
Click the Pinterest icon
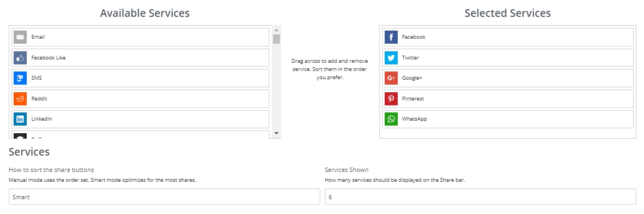point(391,99)
